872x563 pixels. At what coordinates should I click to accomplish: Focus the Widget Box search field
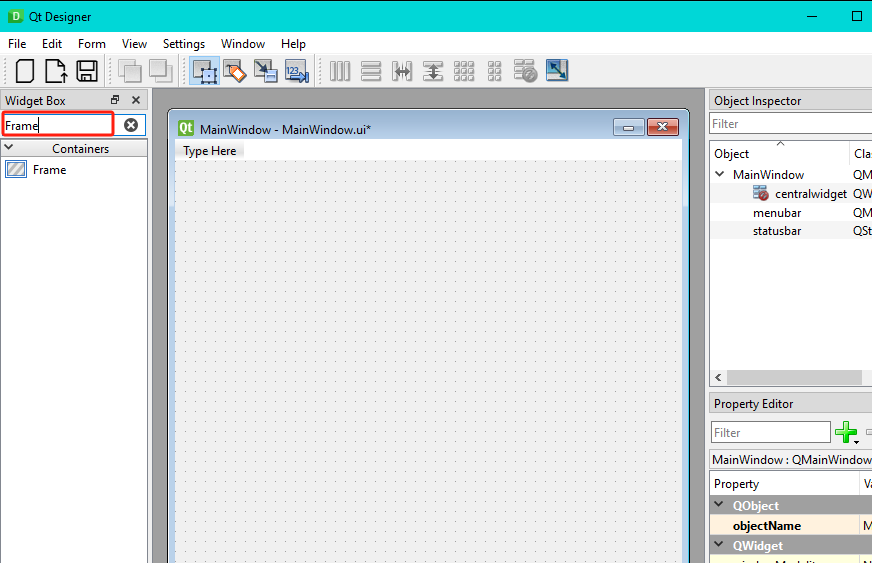point(58,125)
